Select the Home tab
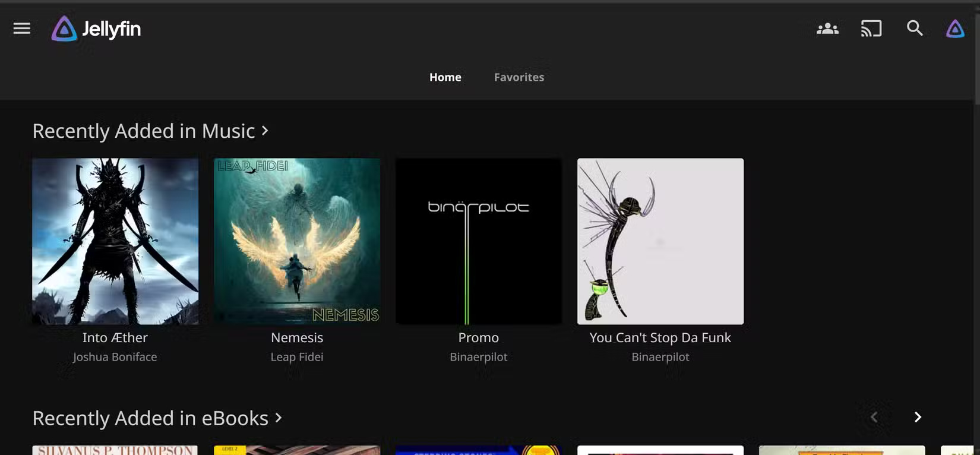 tap(445, 77)
